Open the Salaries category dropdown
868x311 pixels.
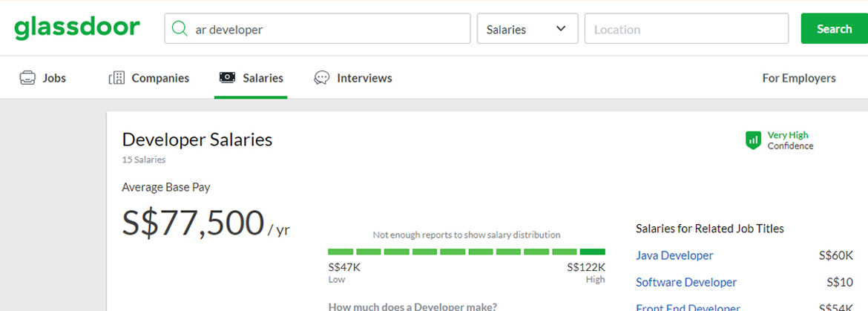click(x=527, y=29)
